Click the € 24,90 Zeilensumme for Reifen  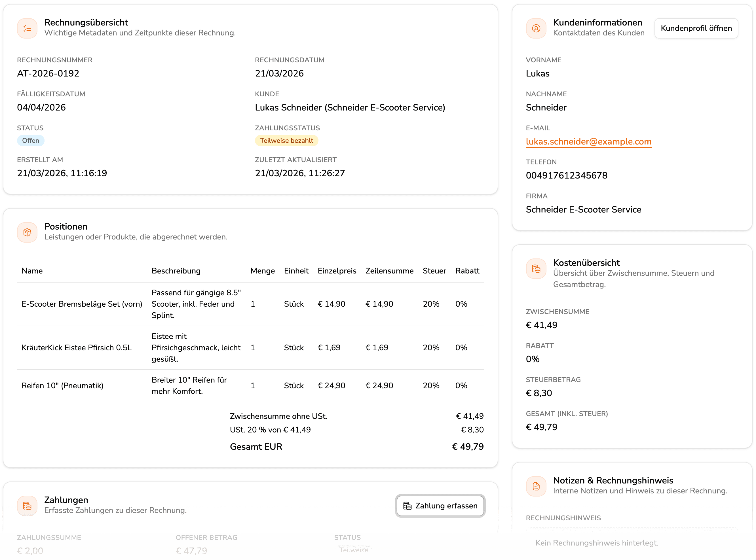tap(379, 385)
